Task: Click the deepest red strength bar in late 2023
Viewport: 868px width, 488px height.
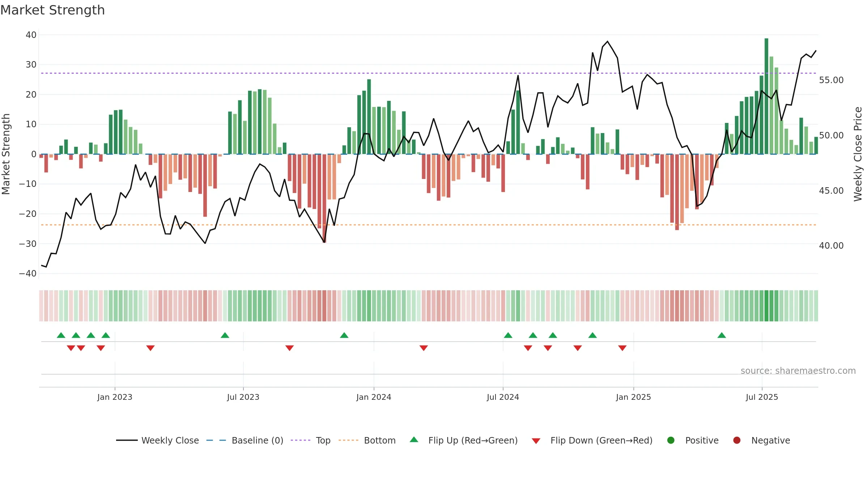Action: tap(324, 198)
